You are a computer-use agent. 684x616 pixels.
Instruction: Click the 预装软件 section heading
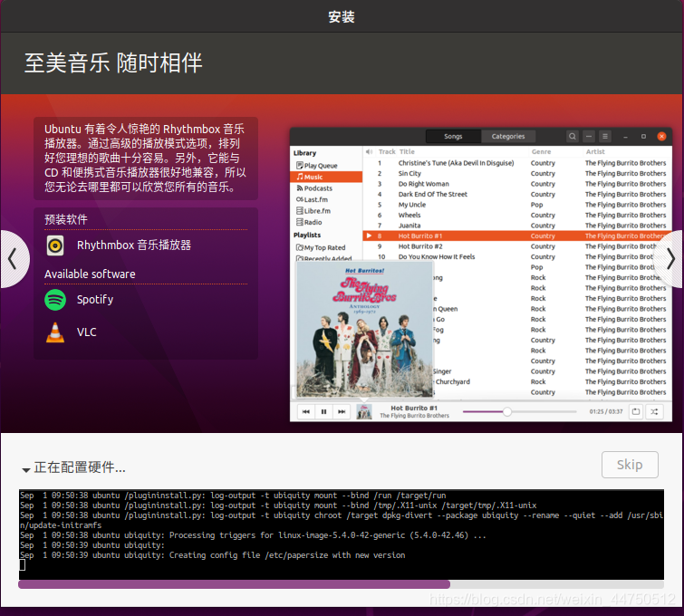coord(66,219)
